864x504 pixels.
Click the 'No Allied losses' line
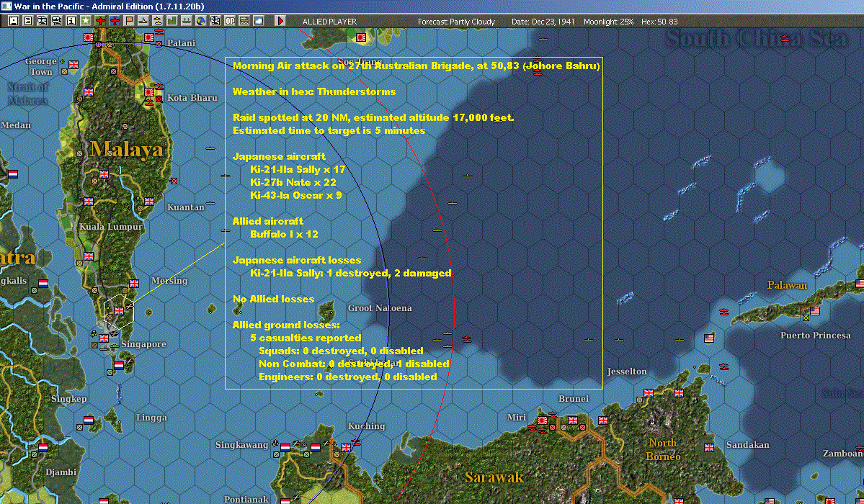(273, 299)
